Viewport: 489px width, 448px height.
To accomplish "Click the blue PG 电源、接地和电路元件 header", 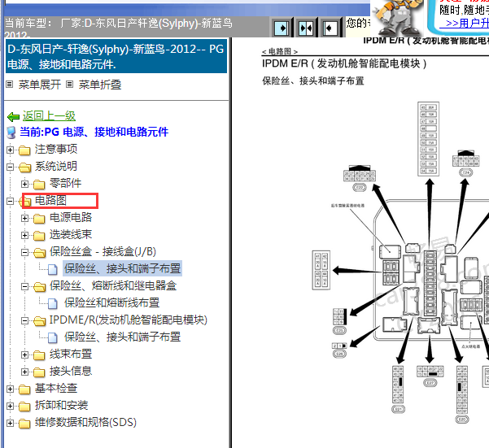I will pyautogui.click(x=116, y=56).
